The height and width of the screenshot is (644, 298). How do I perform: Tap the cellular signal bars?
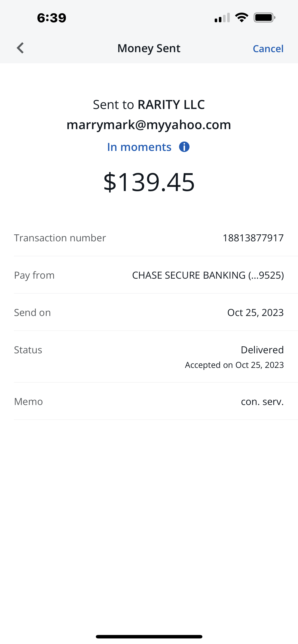tap(222, 18)
